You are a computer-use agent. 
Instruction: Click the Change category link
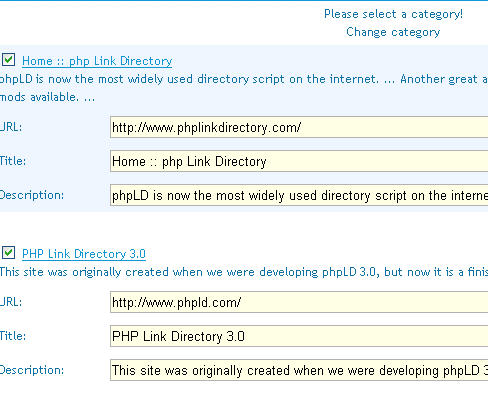point(393,32)
